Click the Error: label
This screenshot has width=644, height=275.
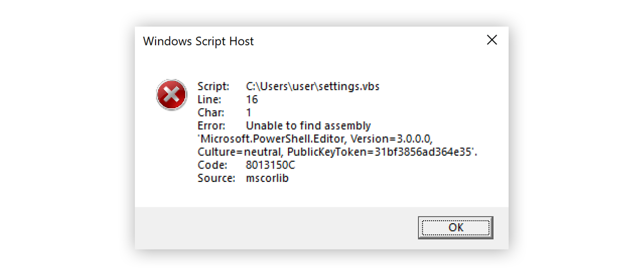point(211,126)
